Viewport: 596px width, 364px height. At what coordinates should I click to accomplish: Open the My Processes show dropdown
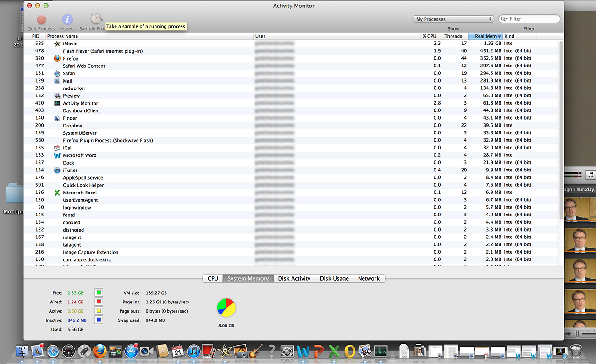pyautogui.click(x=453, y=19)
